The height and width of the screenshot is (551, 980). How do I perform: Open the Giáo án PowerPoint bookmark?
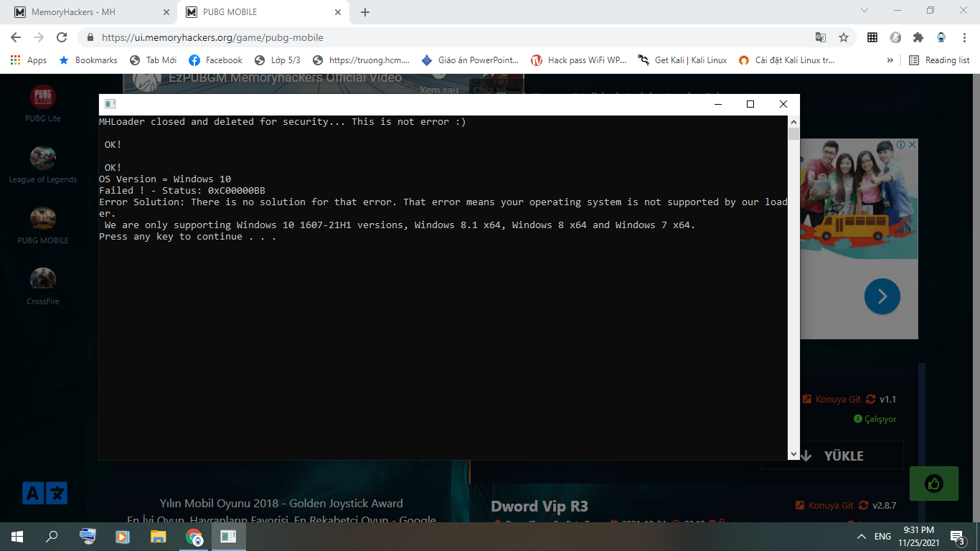click(x=471, y=60)
